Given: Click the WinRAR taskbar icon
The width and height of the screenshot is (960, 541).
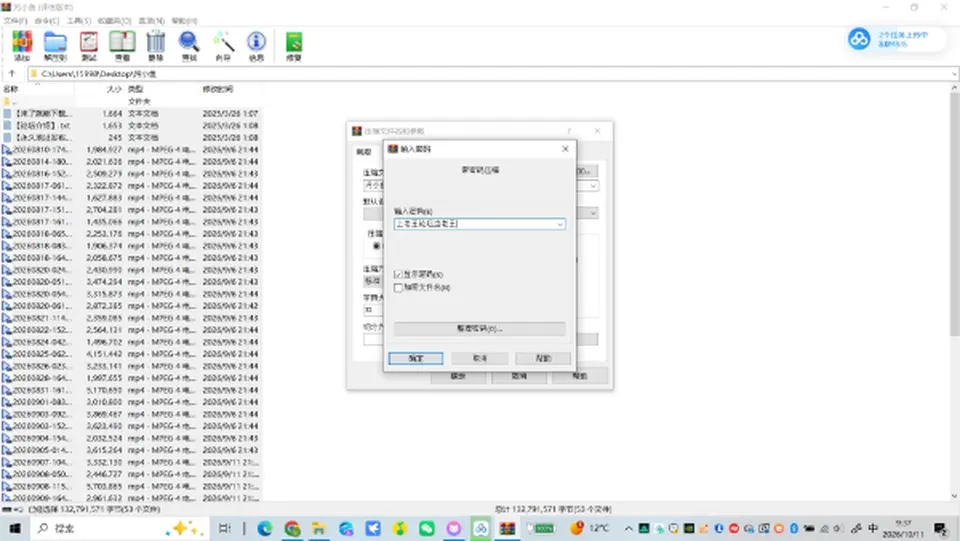Looking at the screenshot, I should click(x=507, y=528).
